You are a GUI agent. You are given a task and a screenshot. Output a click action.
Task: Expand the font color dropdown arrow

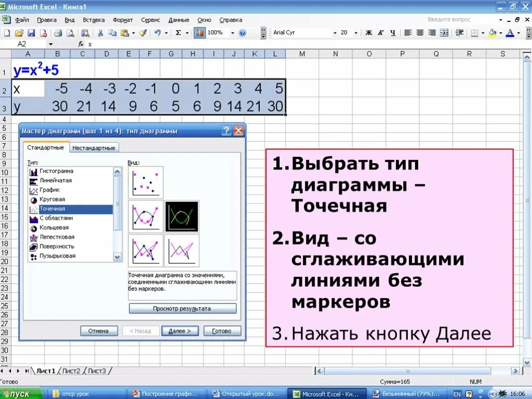(518, 33)
